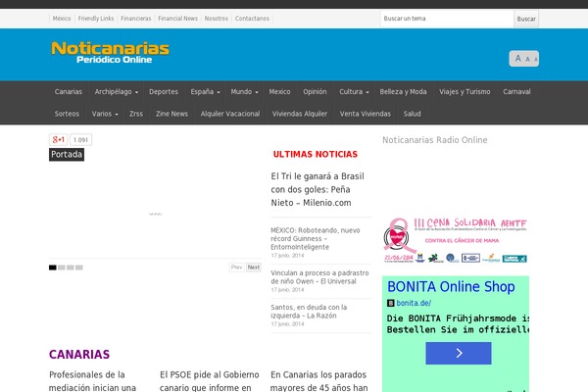The height and width of the screenshot is (392, 588).
Task: Open 'Vinculan a proceso a padrastro' article
Action: [319, 276]
